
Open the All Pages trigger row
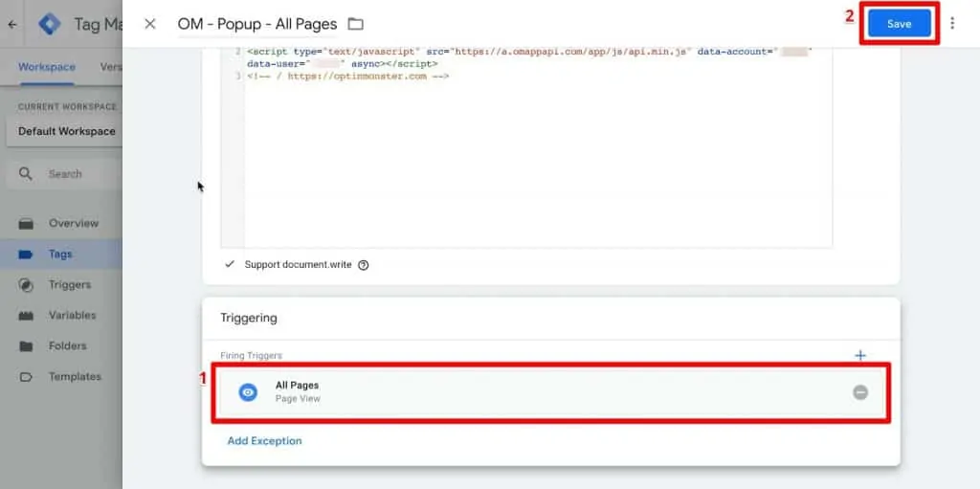pos(551,392)
